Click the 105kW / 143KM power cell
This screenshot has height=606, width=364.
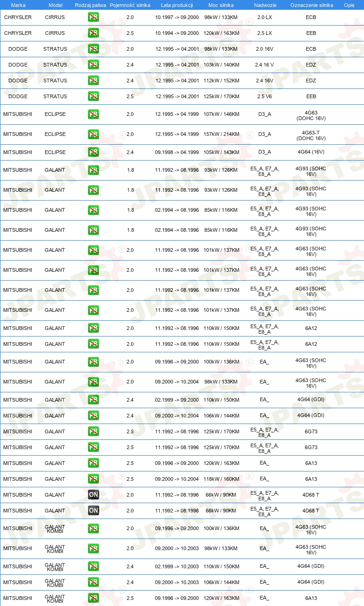coord(222,152)
